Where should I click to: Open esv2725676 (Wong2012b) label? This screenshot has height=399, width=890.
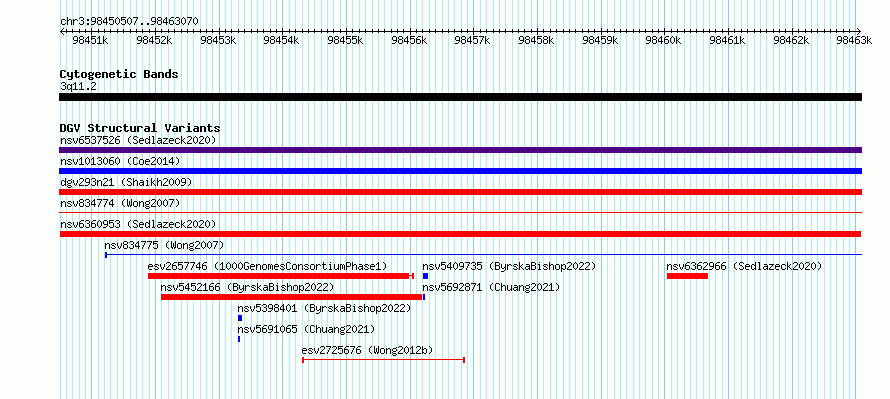pos(367,350)
